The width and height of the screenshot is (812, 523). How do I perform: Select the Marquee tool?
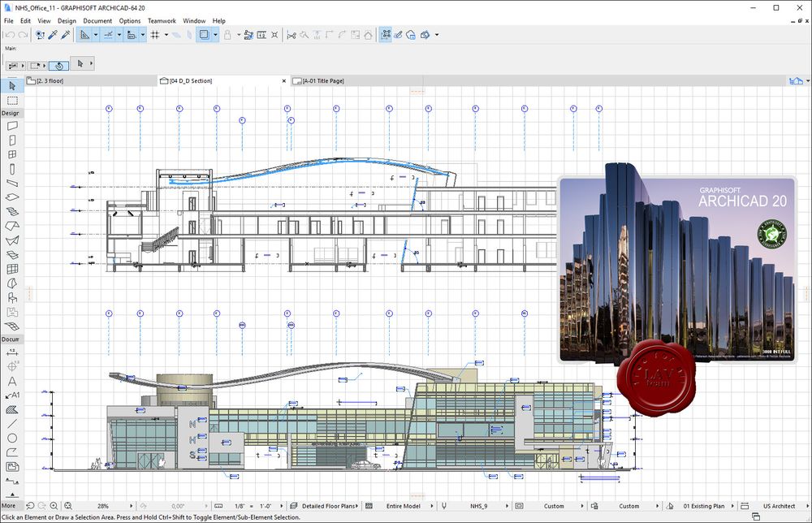(x=12, y=101)
